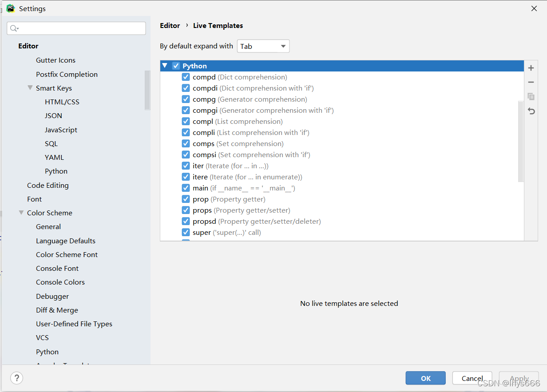The height and width of the screenshot is (392, 547).
Task: Open Python under Color Scheme
Action: [x=47, y=352]
